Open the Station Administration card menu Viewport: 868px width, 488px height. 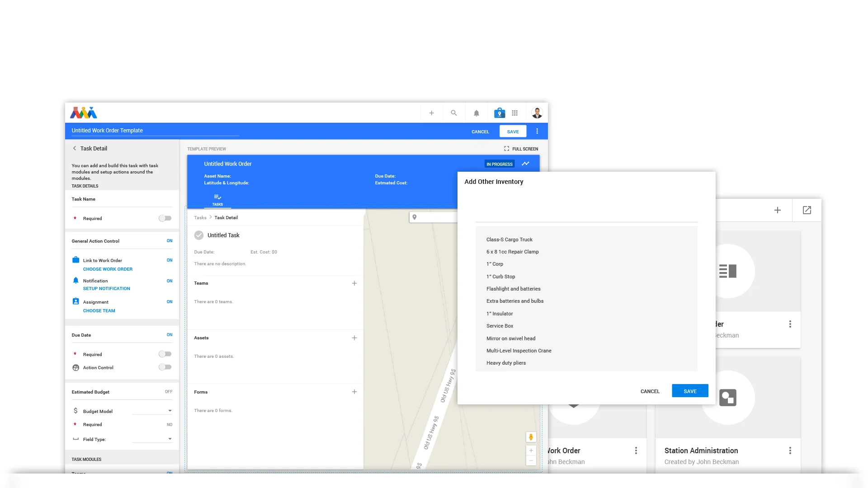coord(790,450)
